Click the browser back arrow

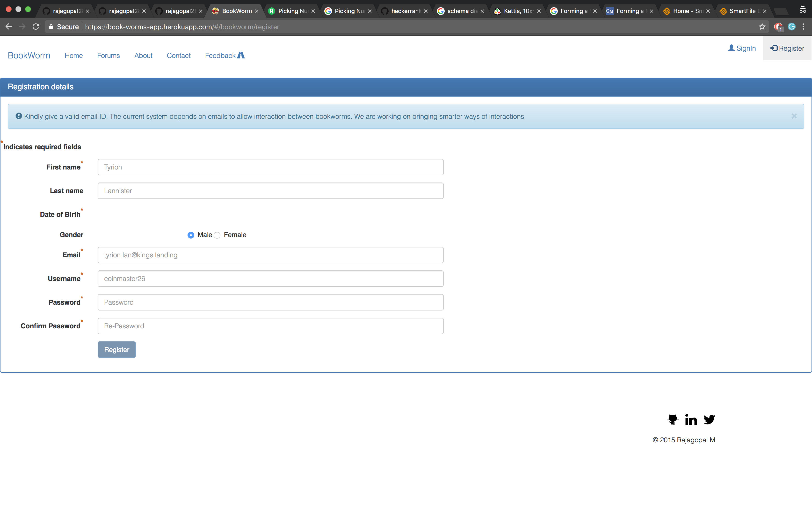9,27
